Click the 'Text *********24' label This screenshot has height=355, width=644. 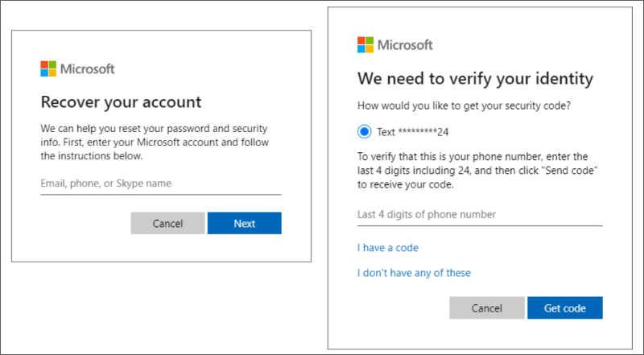[413, 132]
